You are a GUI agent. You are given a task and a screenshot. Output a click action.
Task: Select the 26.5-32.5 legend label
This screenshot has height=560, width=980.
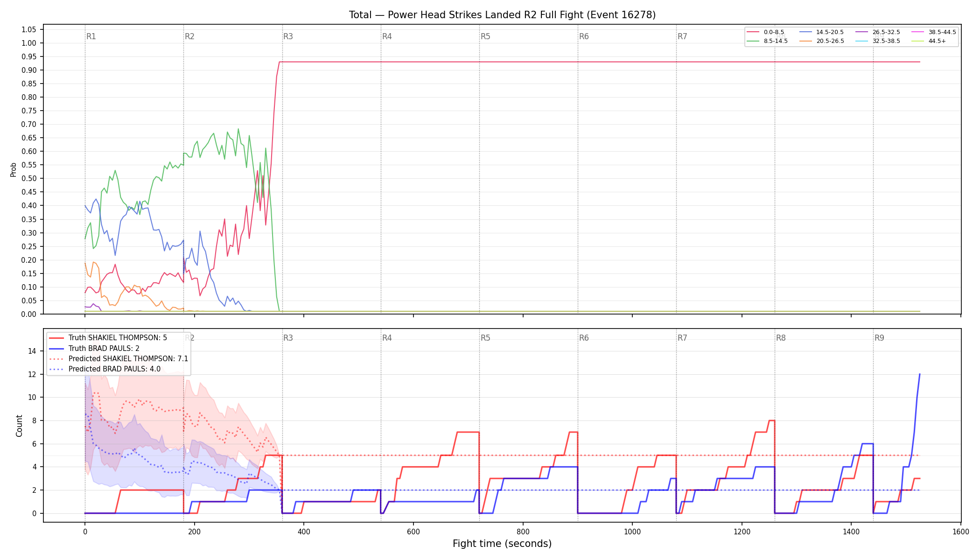[x=886, y=32]
